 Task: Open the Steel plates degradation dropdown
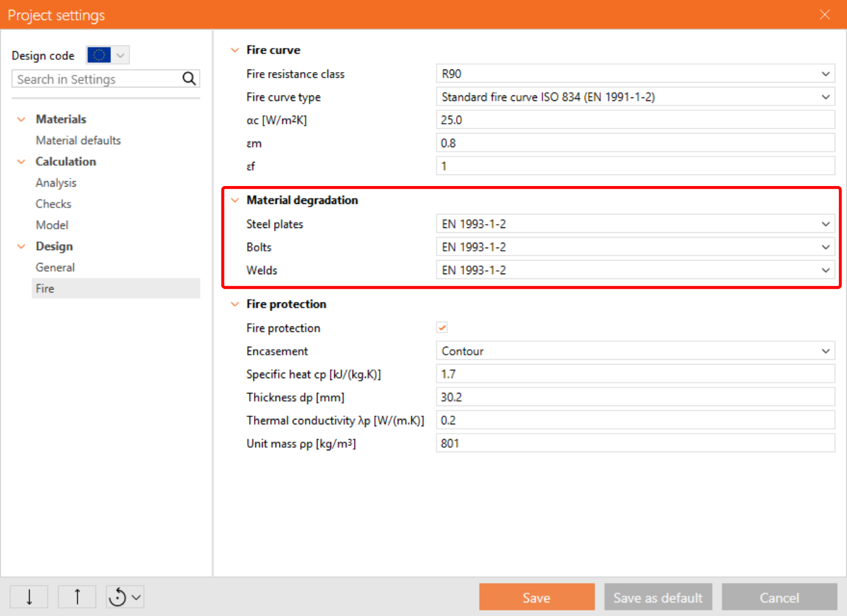(635, 224)
